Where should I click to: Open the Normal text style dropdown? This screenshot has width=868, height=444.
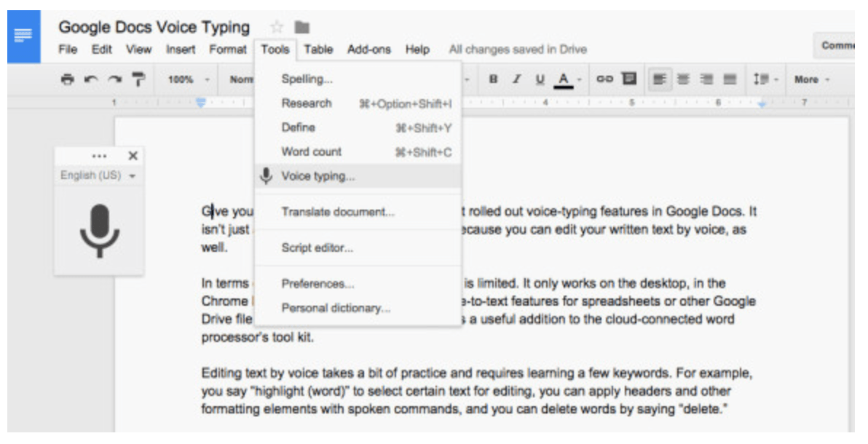pos(241,79)
